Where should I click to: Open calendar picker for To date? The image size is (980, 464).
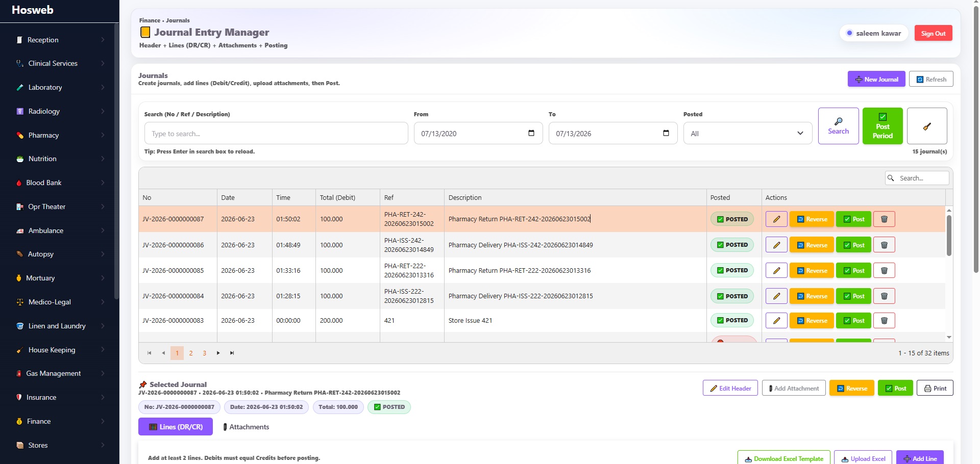point(666,133)
